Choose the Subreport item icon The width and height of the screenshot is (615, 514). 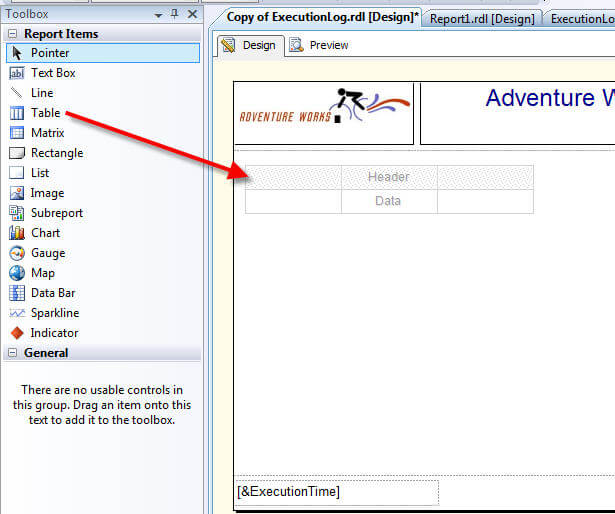[16, 213]
